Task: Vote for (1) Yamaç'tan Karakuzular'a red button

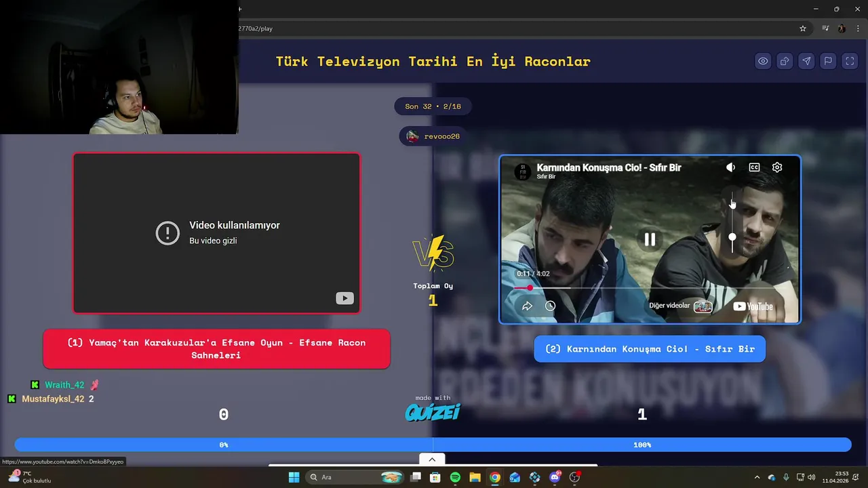Action: (x=216, y=349)
